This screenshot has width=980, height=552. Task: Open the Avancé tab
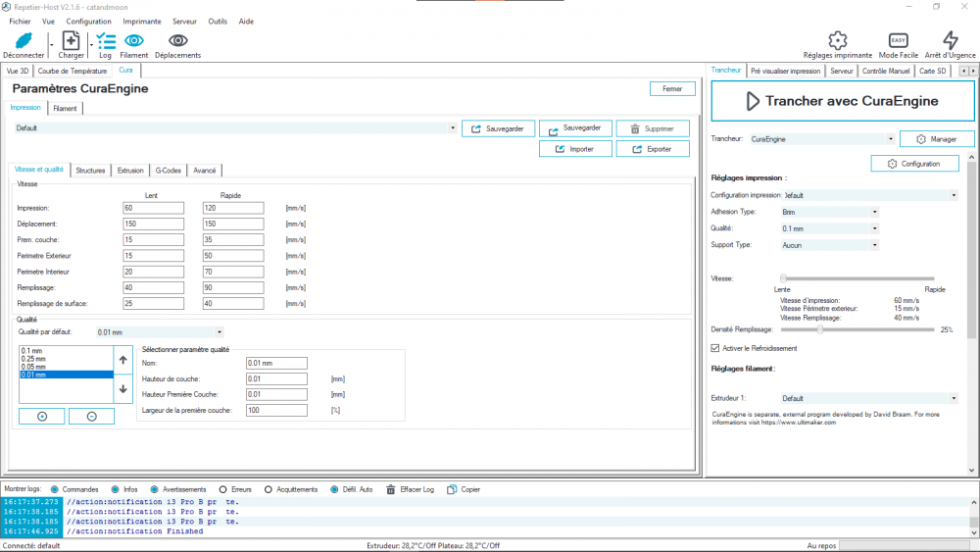tap(205, 170)
